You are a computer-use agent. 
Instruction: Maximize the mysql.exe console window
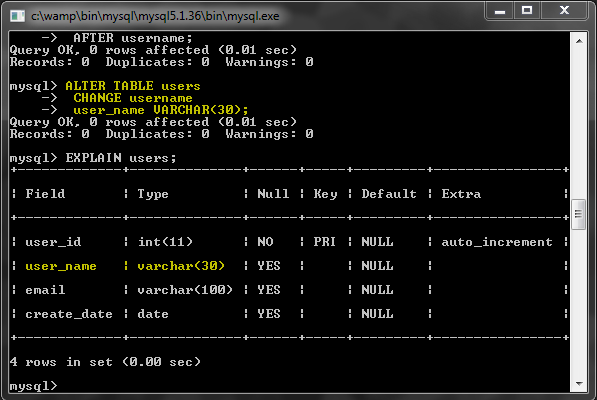pyautogui.click(x=527, y=11)
